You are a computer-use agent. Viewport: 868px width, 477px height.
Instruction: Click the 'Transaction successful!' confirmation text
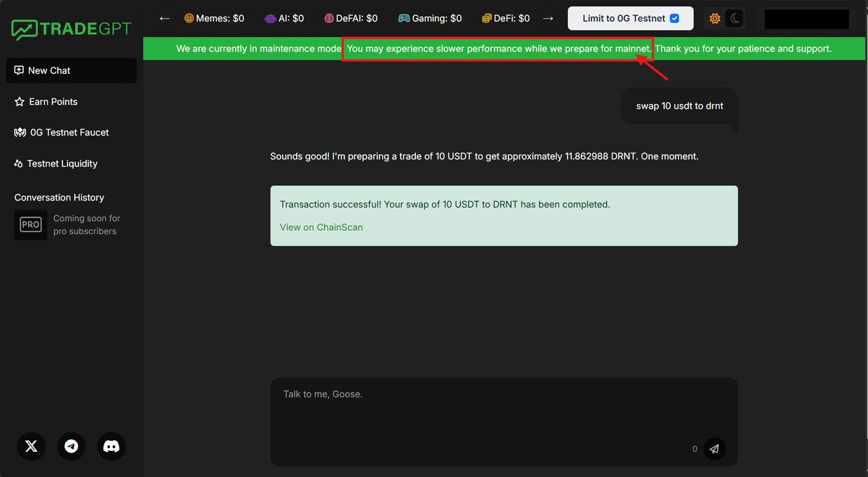coord(445,205)
